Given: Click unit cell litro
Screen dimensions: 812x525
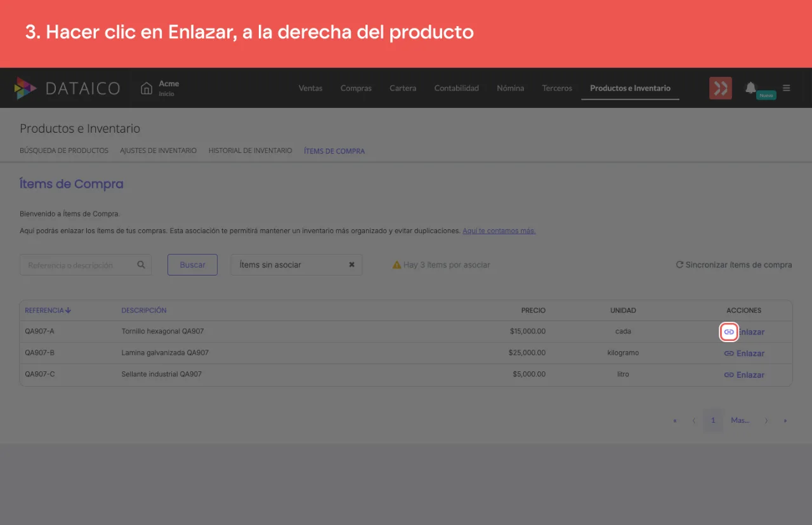Looking at the screenshot, I should [x=623, y=375].
